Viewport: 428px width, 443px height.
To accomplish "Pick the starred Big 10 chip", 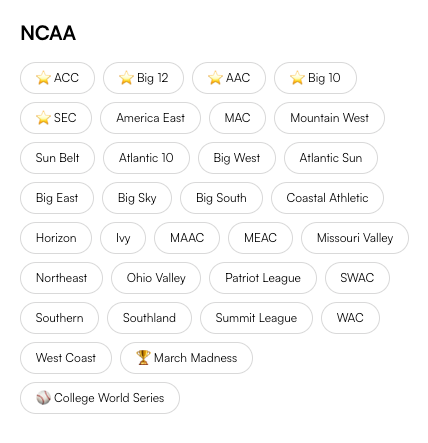I will [315, 78].
